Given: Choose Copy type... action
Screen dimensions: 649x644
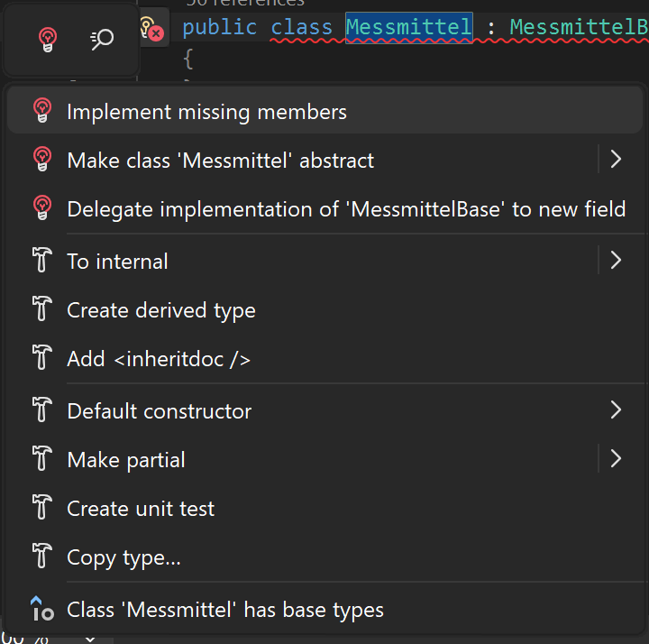Looking at the screenshot, I should pyautogui.click(x=324, y=557).
